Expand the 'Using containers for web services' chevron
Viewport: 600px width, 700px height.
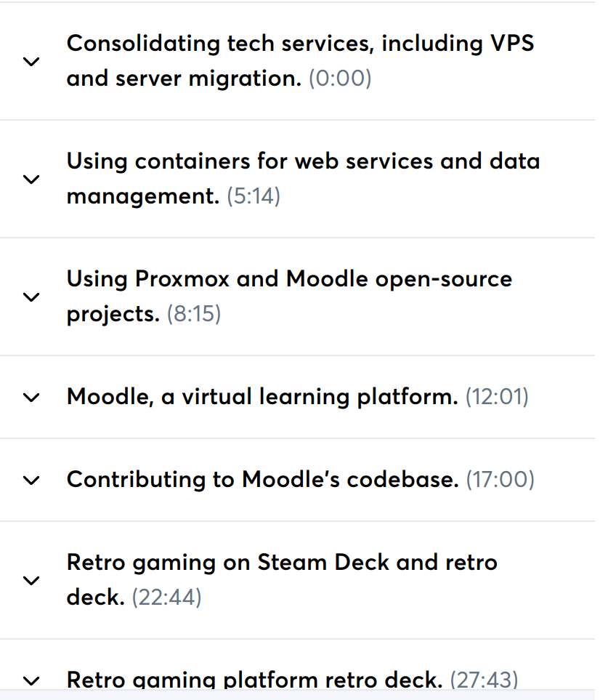pos(31,179)
